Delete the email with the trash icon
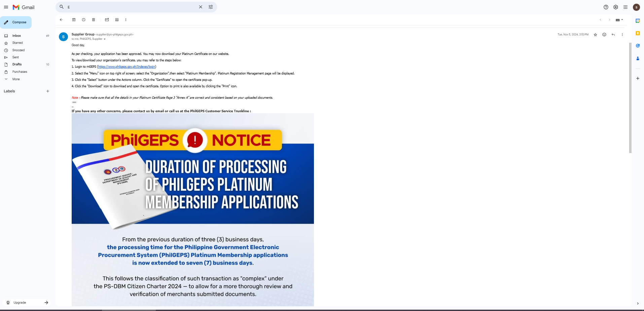 click(x=94, y=20)
